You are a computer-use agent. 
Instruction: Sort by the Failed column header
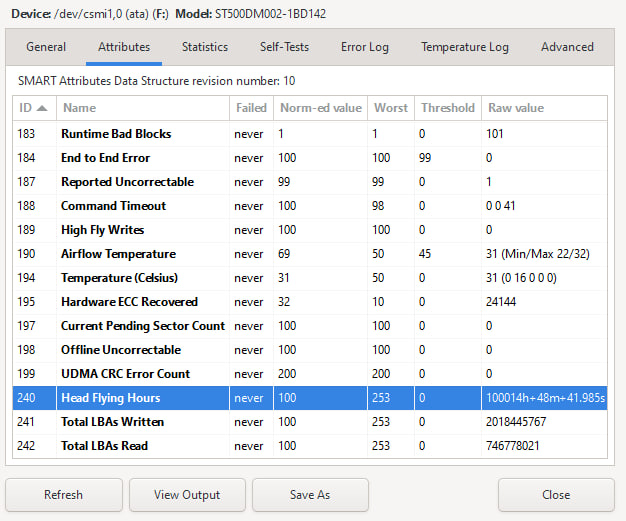click(x=251, y=108)
